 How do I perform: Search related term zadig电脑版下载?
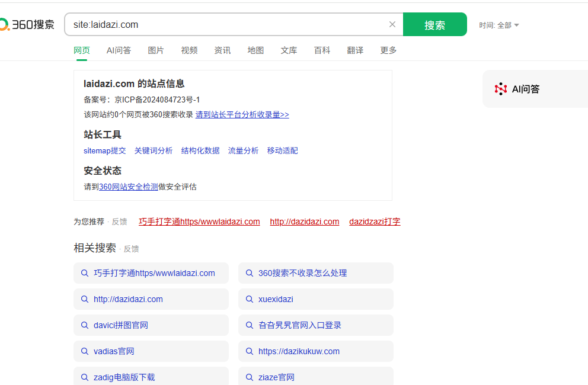(151, 376)
